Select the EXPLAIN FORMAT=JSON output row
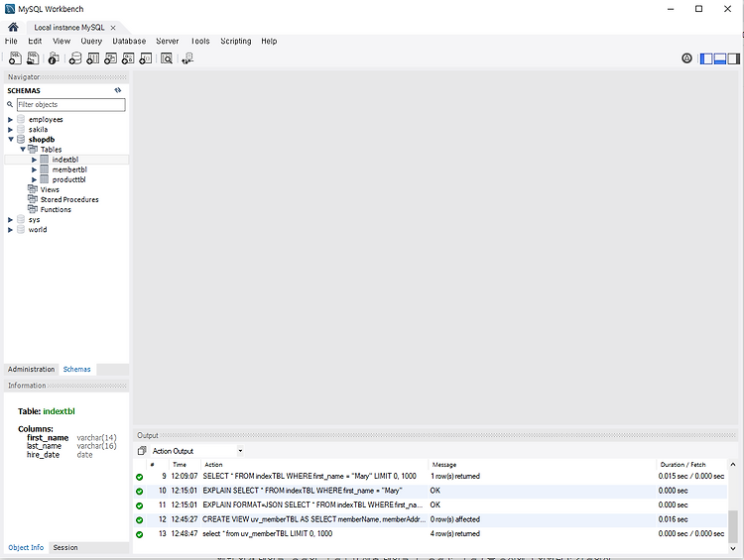The image size is (744, 560). [430, 505]
